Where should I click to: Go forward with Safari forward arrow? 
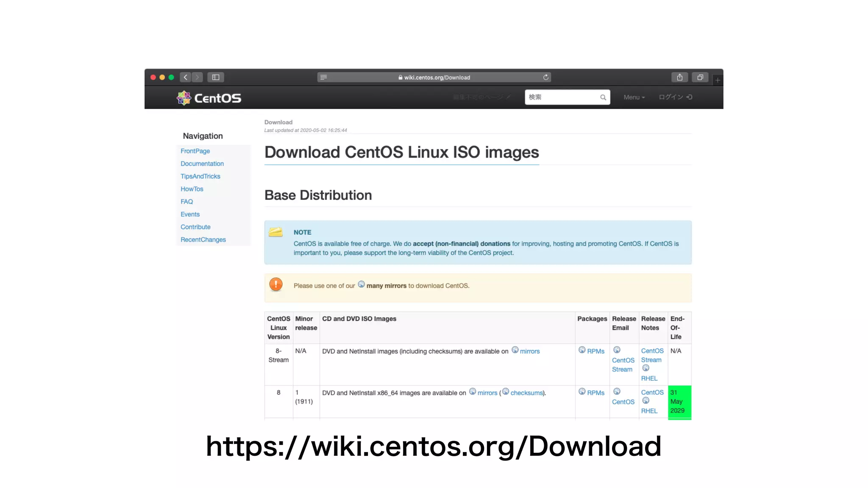point(197,77)
